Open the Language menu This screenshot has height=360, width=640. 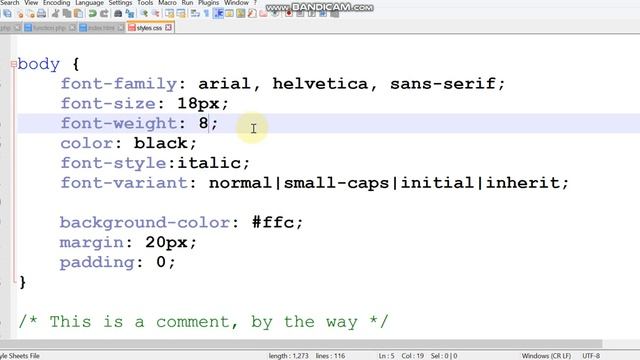[89, 3]
